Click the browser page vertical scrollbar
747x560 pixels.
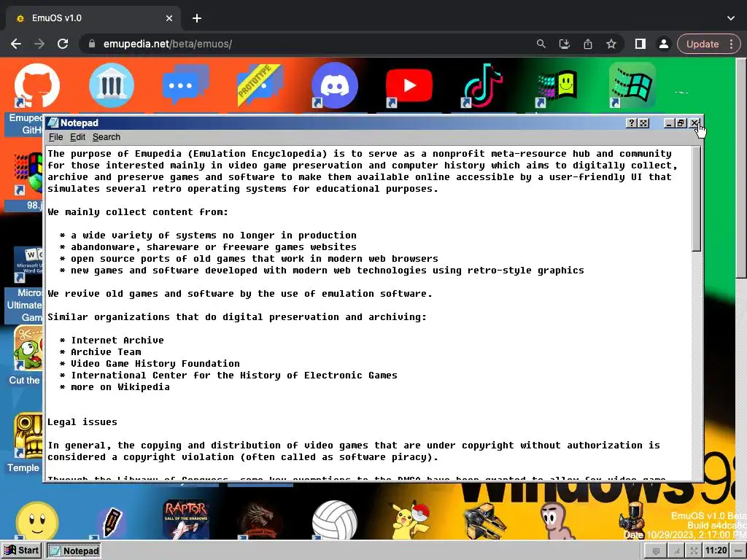tap(741, 167)
